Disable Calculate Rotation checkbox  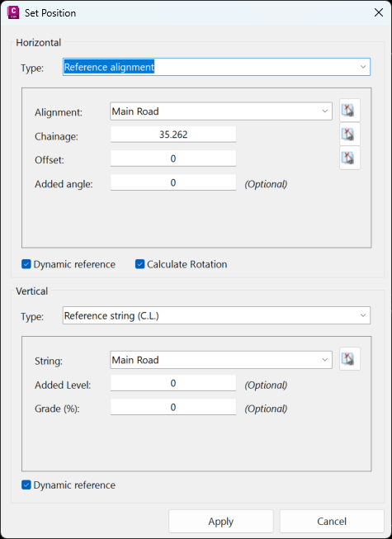click(139, 264)
